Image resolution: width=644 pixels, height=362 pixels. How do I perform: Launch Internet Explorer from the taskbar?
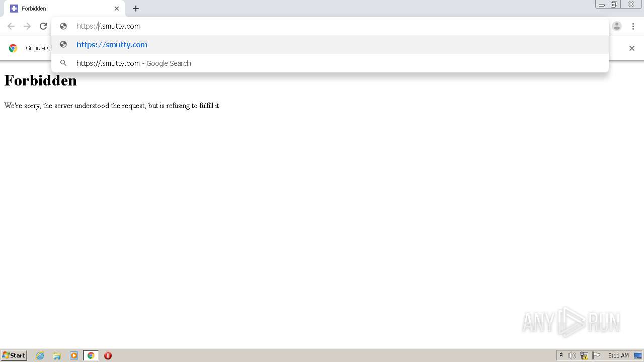(x=40, y=355)
